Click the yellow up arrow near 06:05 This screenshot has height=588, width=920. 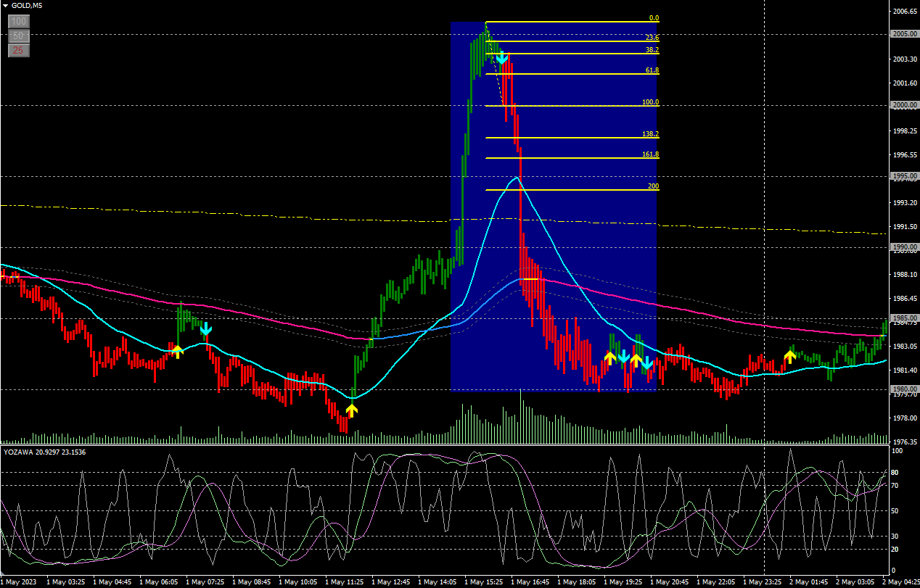point(177,352)
